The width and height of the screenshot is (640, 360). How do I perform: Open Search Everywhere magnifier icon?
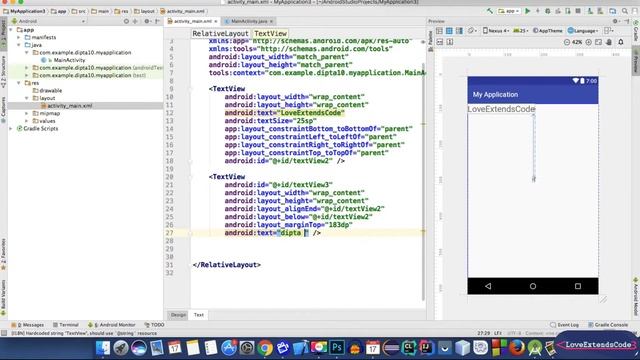tap(625, 11)
